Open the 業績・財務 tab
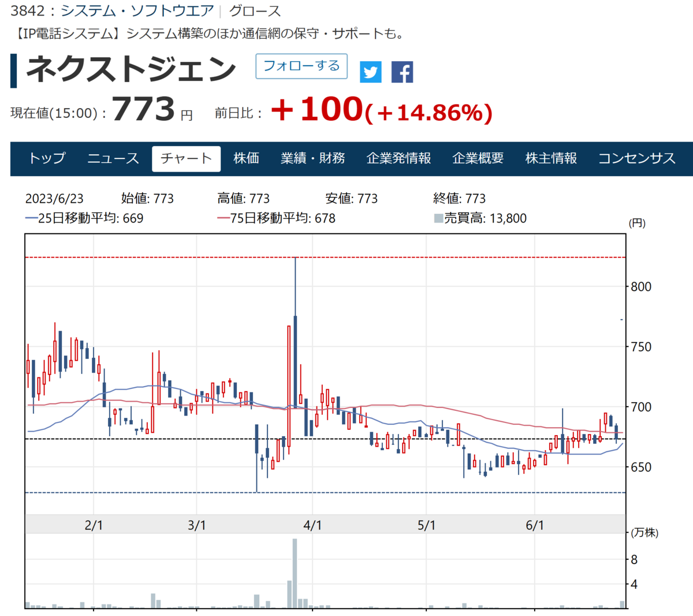 (x=313, y=158)
